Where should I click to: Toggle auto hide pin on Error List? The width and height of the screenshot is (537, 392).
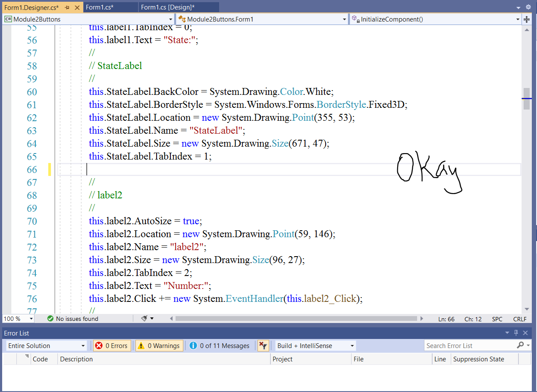[516, 333]
